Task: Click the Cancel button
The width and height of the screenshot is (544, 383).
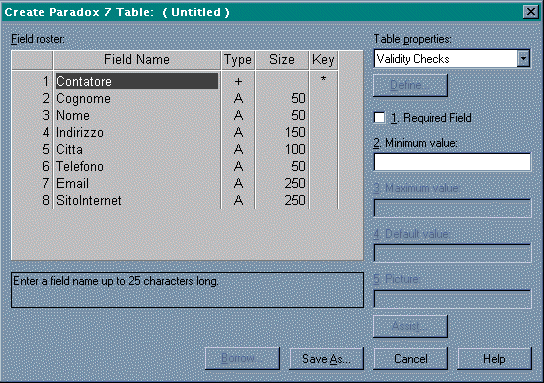Action: click(410, 358)
